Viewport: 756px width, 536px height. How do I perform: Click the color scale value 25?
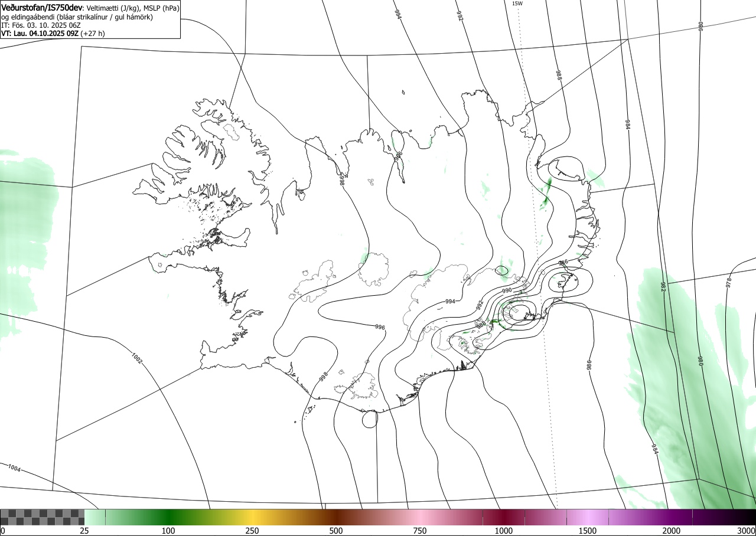(x=84, y=531)
